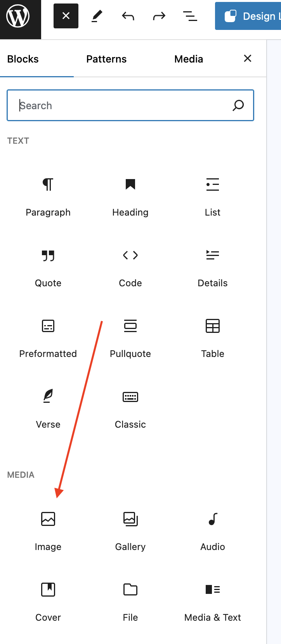Pick the Code block

[x=130, y=267]
